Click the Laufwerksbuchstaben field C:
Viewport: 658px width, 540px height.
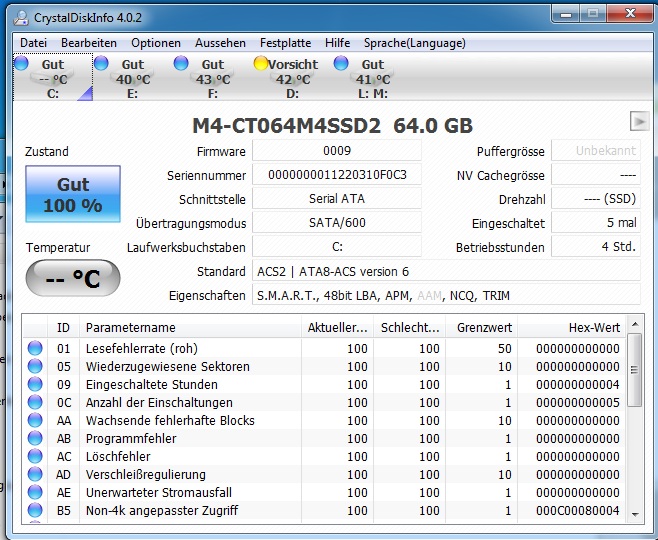[x=337, y=246]
